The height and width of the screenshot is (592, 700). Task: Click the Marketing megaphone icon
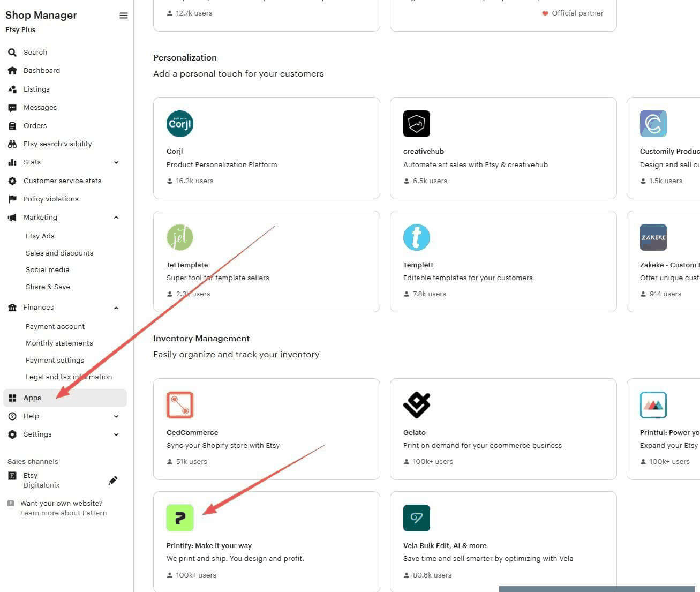(x=12, y=218)
